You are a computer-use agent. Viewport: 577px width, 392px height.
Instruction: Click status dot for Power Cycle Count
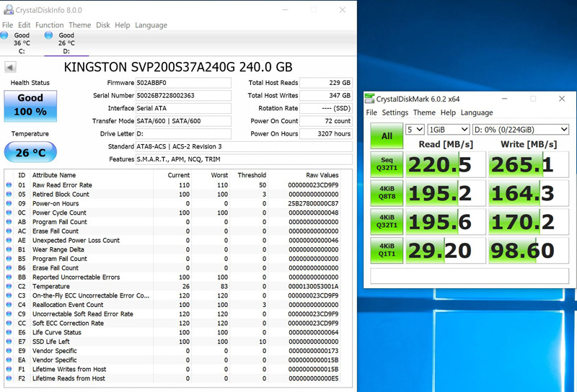(x=9, y=213)
